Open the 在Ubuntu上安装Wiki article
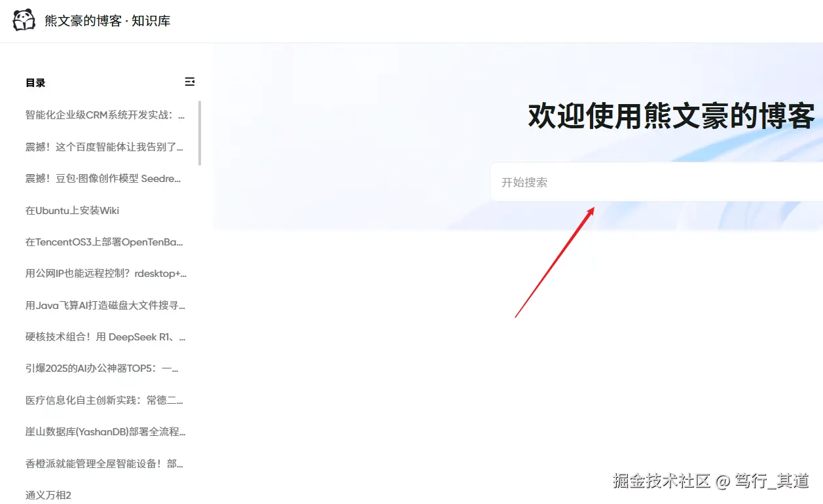 pos(72,210)
